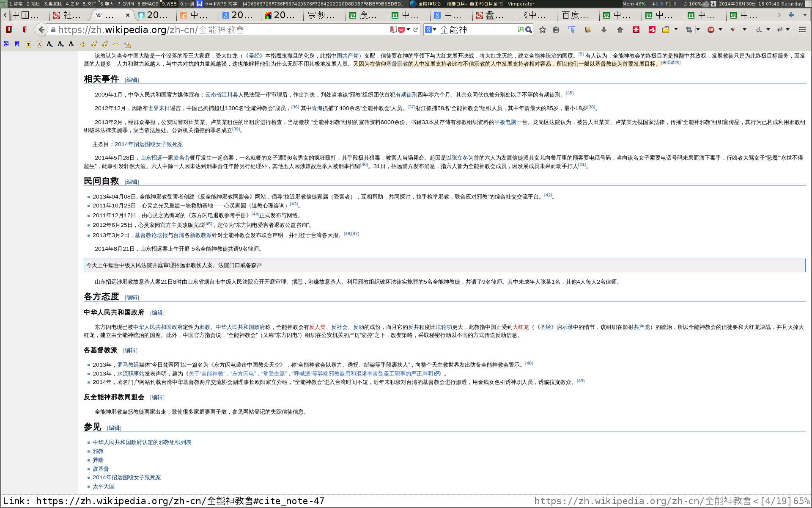812x508 pixels.
Task: Zoom out using the minus icon
Action: coord(116,44)
